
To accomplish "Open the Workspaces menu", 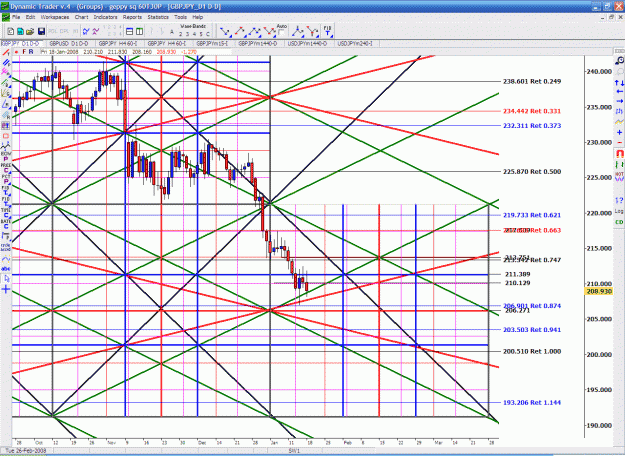I will pyautogui.click(x=55, y=17).
